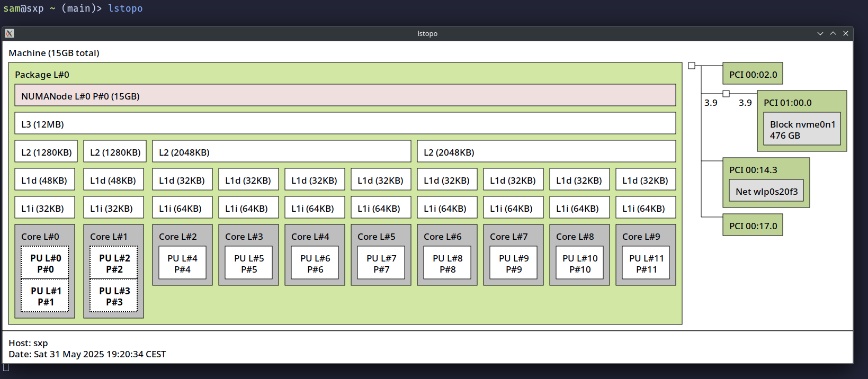The height and width of the screenshot is (379, 868).
Task: Minimize the lstopo window
Action: (x=820, y=33)
